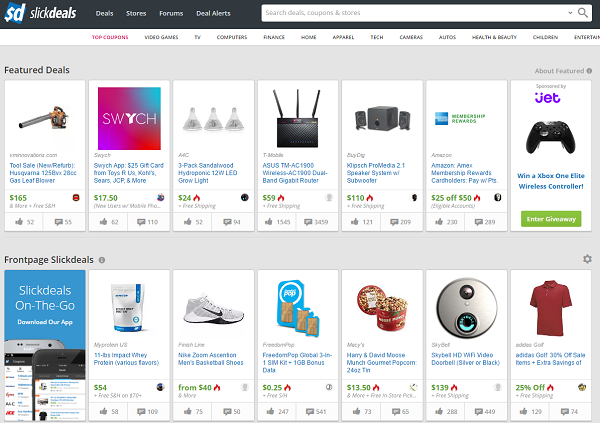The image size is (600, 423).
Task: Click the search magnifier icon
Action: point(582,13)
